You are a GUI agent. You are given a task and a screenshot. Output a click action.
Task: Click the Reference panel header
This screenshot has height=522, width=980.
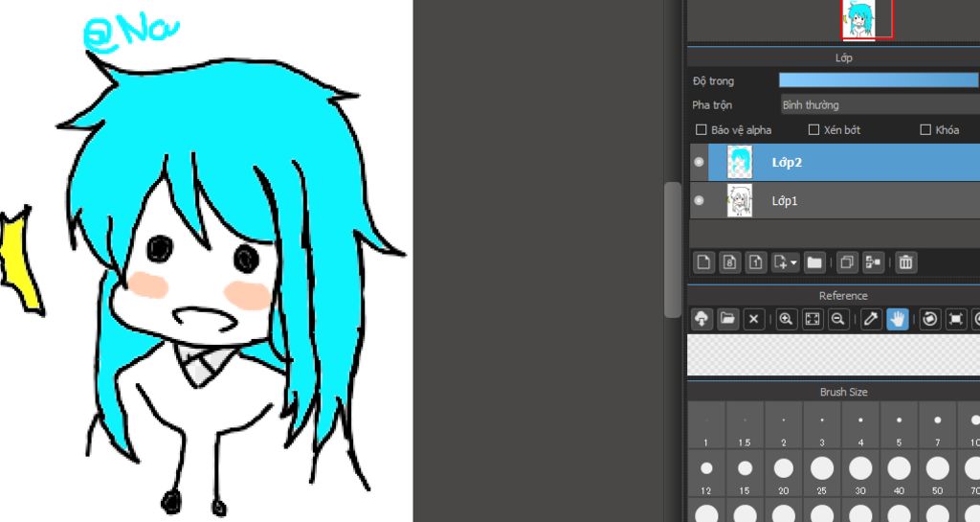pyautogui.click(x=843, y=296)
